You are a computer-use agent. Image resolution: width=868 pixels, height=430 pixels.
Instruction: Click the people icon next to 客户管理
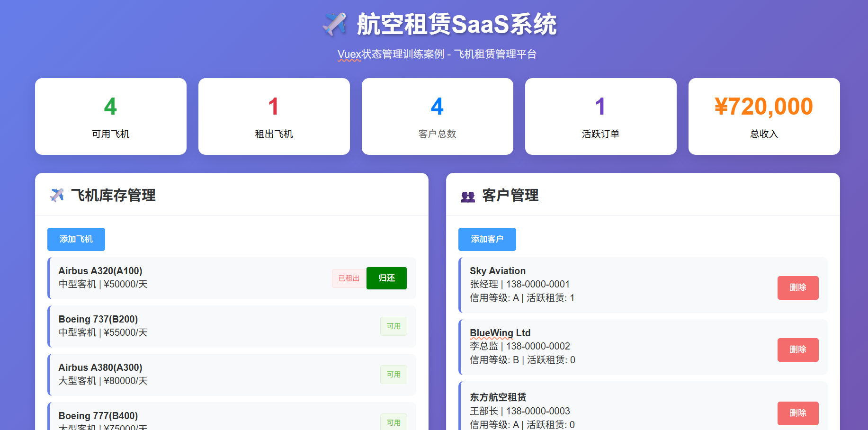click(x=468, y=196)
